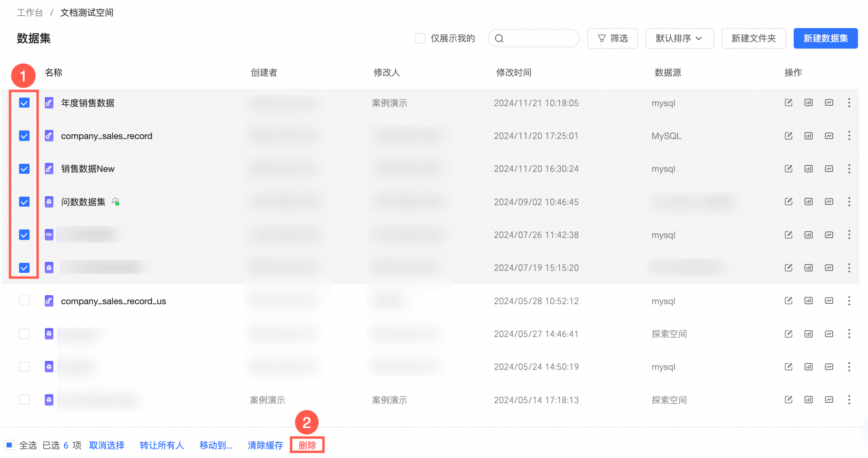Uncheck the company_sales_record row checkbox
The height and width of the screenshot is (458, 868).
pyautogui.click(x=24, y=136)
